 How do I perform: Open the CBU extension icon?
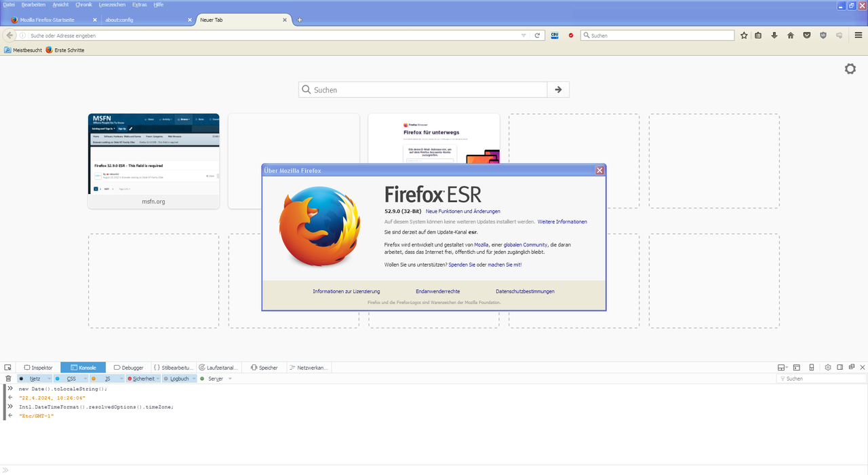tap(554, 35)
